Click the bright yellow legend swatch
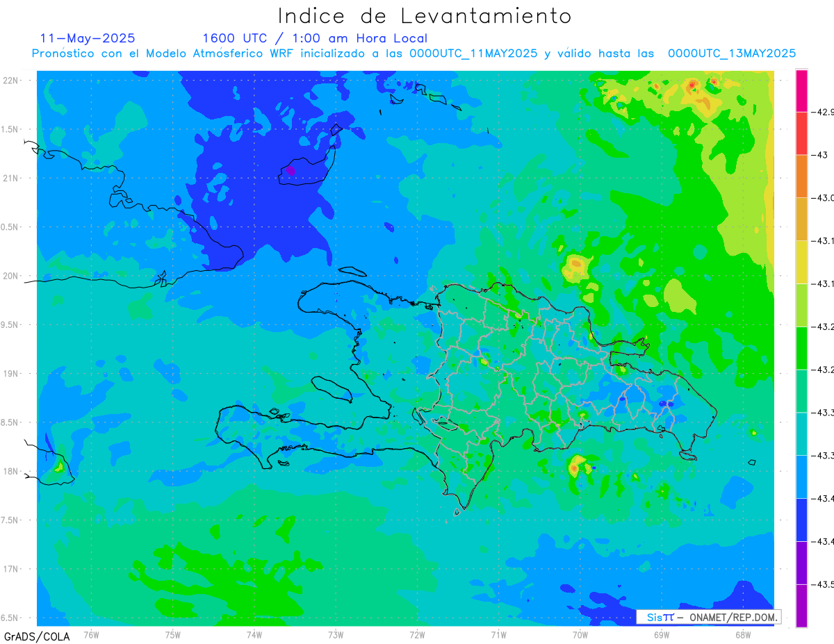 click(x=801, y=262)
